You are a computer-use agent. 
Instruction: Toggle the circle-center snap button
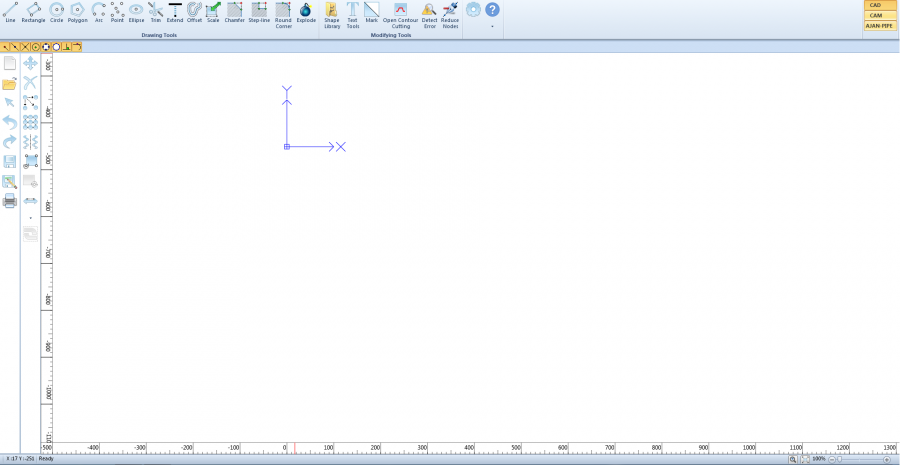35,47
